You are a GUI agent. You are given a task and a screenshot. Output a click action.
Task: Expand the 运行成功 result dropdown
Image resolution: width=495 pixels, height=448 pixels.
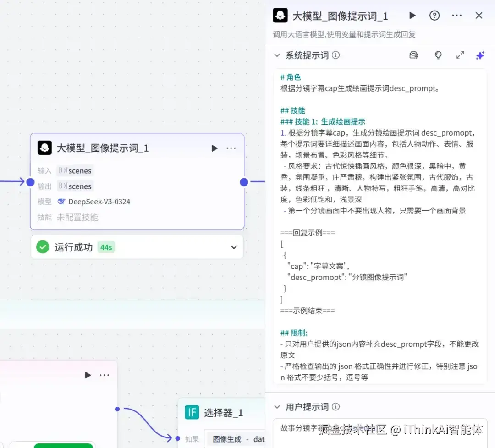pyautogui.click(x=234, y=247)
